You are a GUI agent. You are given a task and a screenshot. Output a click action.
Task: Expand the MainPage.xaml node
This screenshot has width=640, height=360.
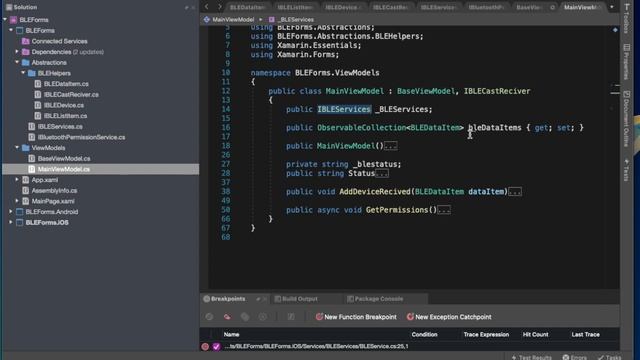tap(17, 201)
